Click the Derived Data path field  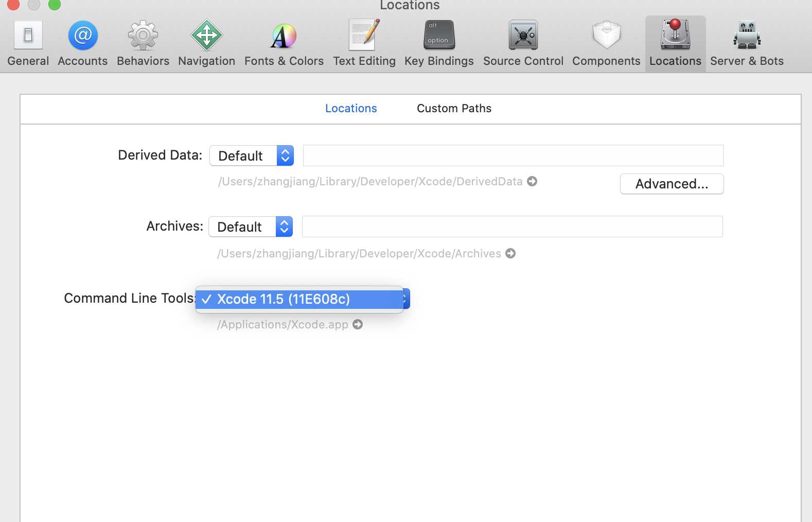click(x=513, y=155)
